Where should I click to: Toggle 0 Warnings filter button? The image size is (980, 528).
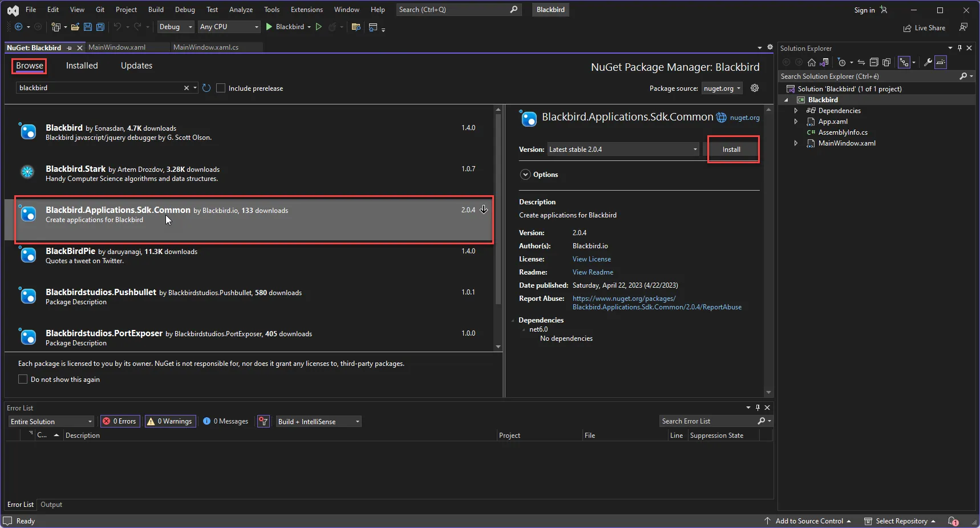[x=170, y=421]
